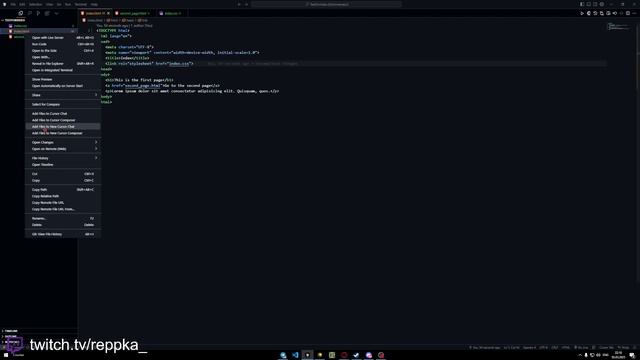This screenshot has width=640, height=360.
Task: Choose 'Copy Remote File URL From...' entry
Action: pyautogui.click(x=63, y=209)
